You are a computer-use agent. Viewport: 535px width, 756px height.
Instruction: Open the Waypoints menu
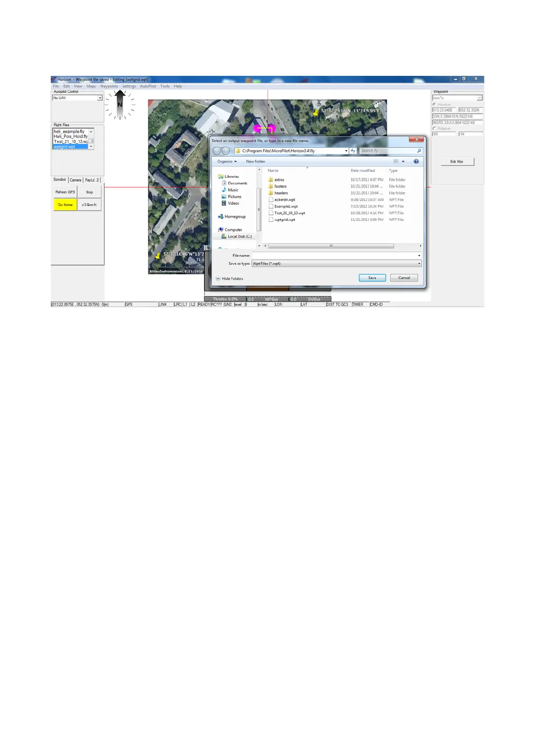(109, 86)
